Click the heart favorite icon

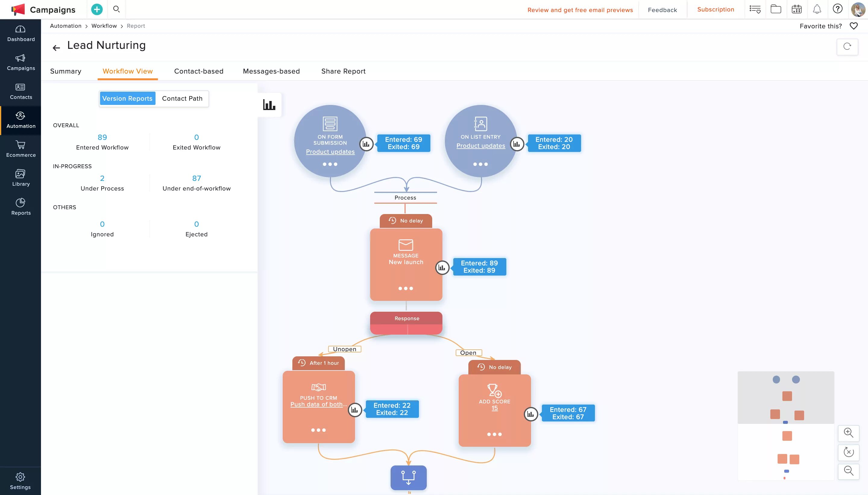854,26
